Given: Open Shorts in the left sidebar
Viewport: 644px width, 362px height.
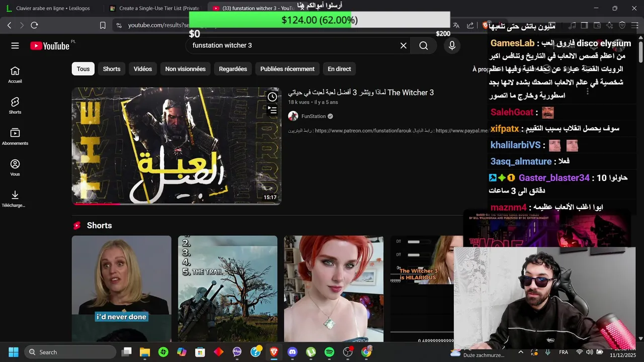Looking at the screenshot, I should 15,106.
